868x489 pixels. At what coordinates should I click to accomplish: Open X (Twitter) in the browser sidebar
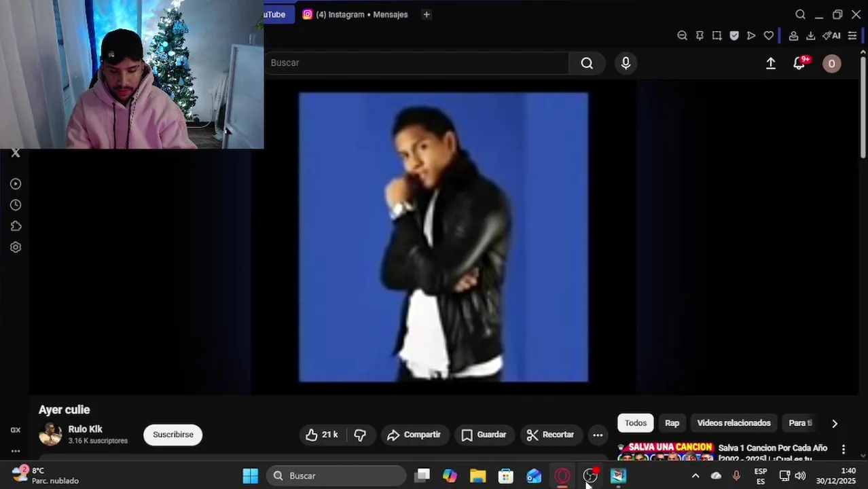16,153
